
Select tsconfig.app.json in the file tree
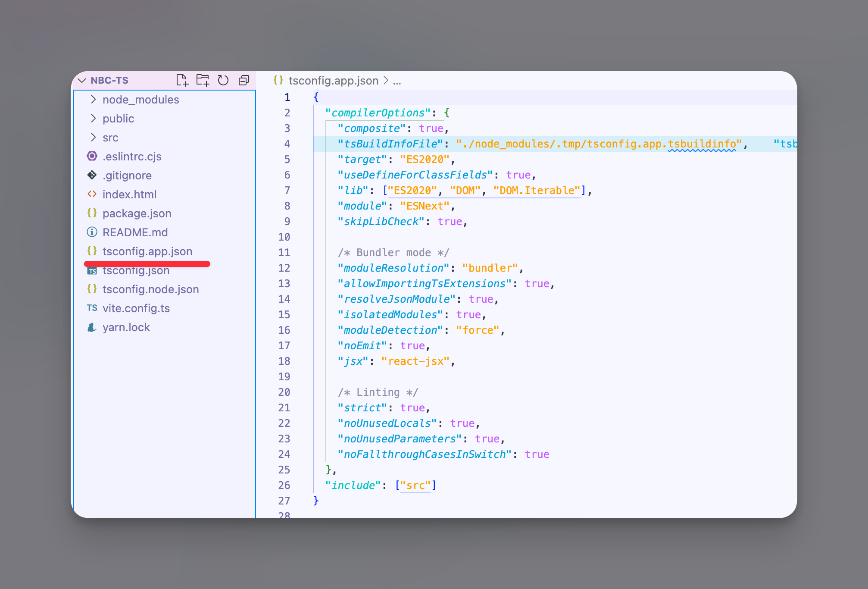(147, 251)
